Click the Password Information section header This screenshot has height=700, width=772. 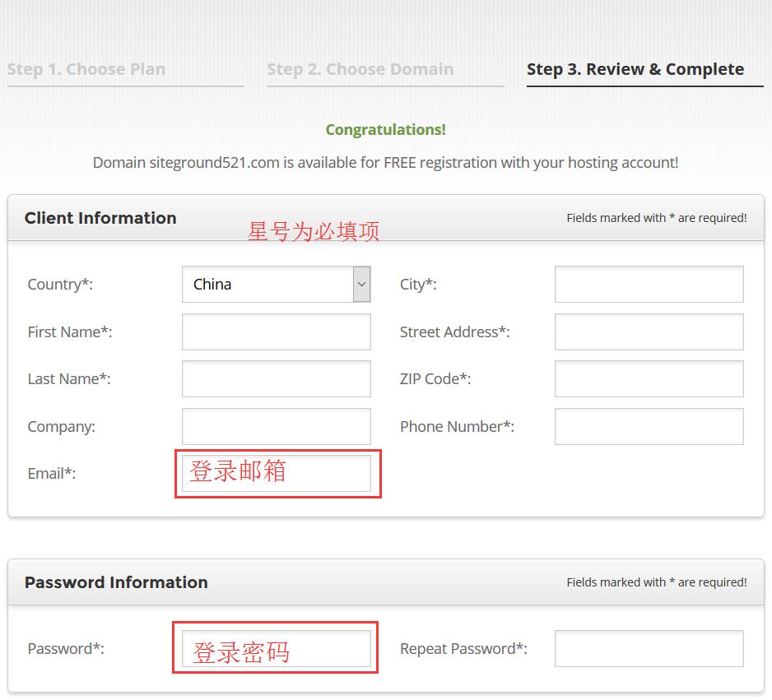pyautogui.click(x=116, y=582)
